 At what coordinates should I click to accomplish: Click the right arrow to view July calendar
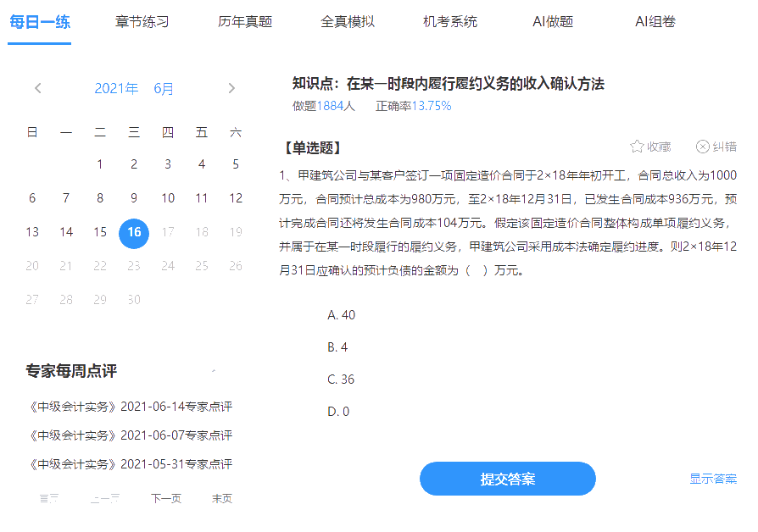pyautogui.click(x=231, y=88)
